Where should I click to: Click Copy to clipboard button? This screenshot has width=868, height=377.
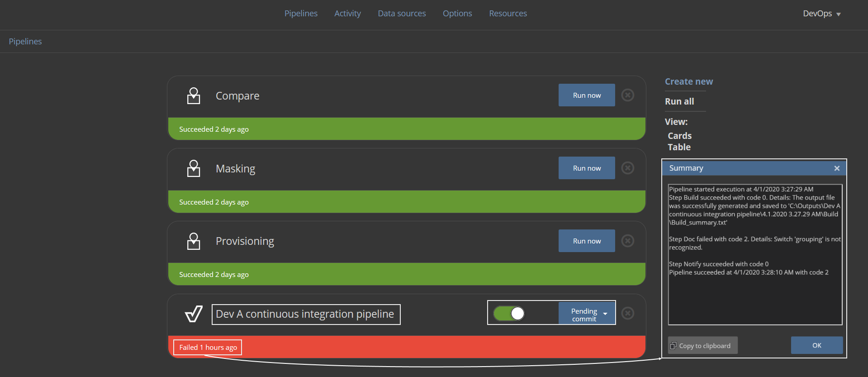(702, 345)
